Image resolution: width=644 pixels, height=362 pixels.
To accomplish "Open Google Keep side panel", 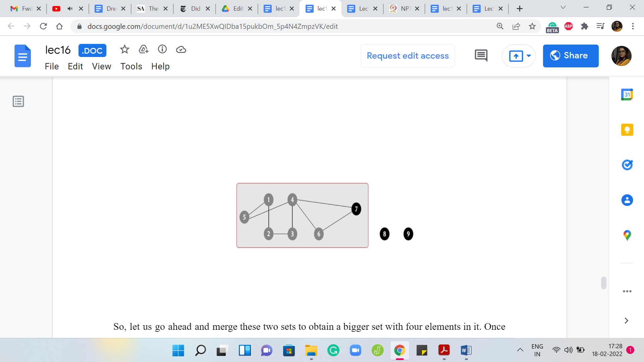I will tap(627, 130).
